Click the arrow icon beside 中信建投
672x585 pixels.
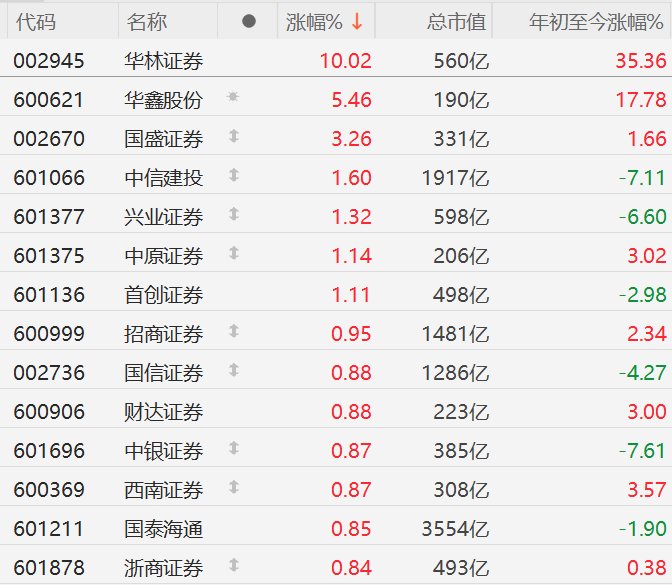click(x=234, y=175)
